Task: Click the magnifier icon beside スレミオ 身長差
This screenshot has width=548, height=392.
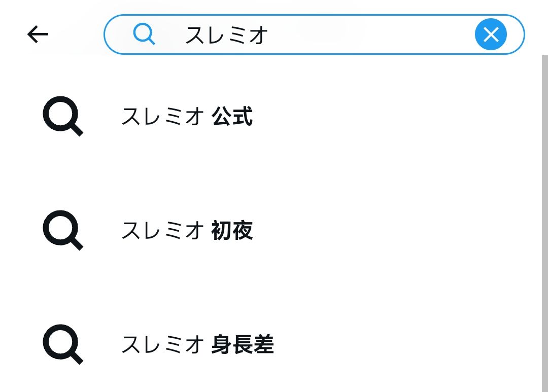Action: tap(62, 345)
